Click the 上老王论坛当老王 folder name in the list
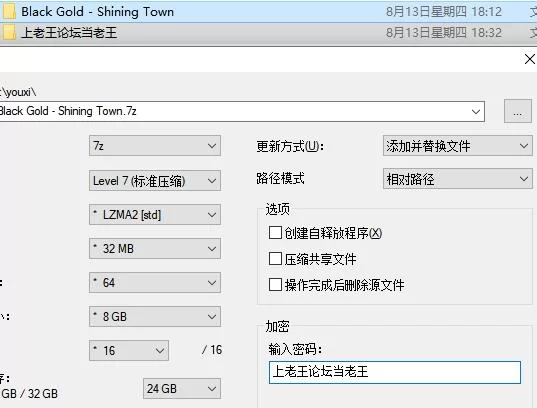 (69, 33)
